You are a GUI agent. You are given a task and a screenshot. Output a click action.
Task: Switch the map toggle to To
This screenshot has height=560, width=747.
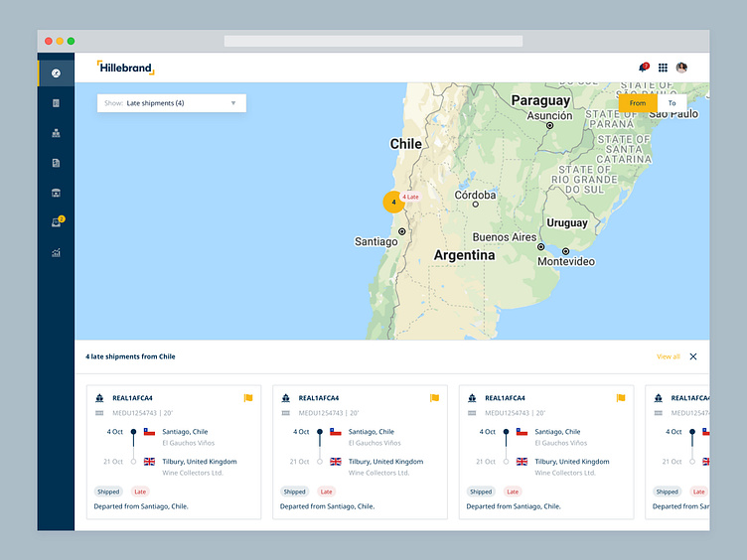[672, 103]
